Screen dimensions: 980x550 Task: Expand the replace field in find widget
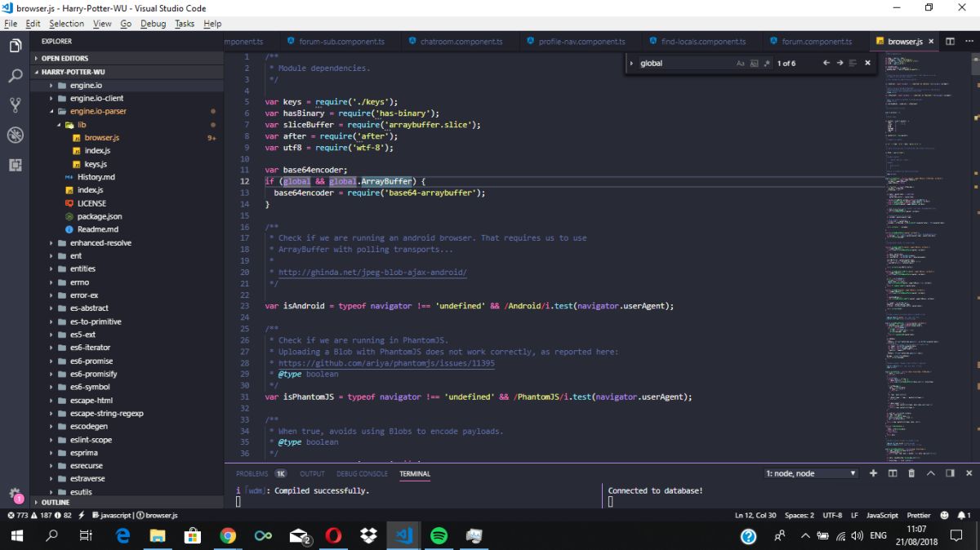click(631, 63)
